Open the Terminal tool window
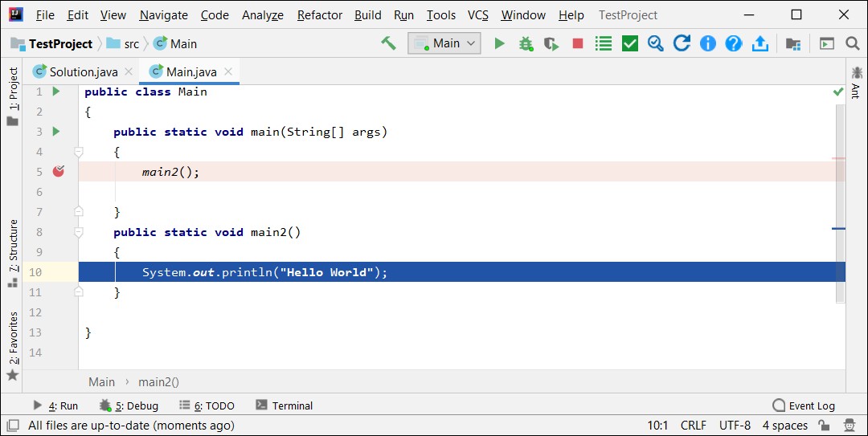This screenshot has width=868, height=436. click(285, 405)
